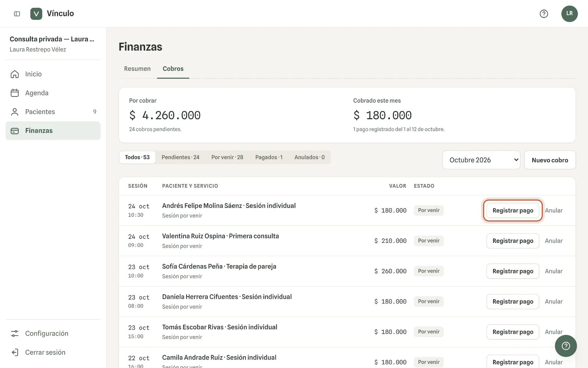Open the Octubre 2026 month dropdown
The height and width of the screenshot is (368, 588).
(481, 160)
